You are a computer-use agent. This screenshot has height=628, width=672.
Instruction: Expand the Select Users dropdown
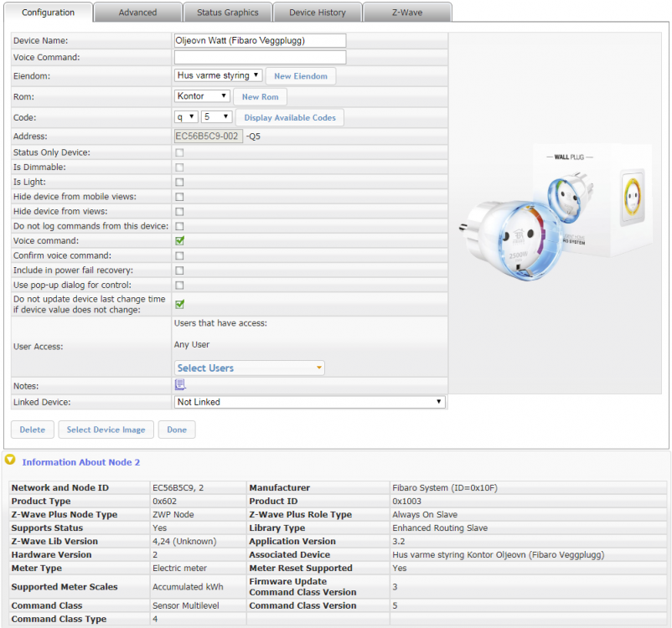coord(250,368)
